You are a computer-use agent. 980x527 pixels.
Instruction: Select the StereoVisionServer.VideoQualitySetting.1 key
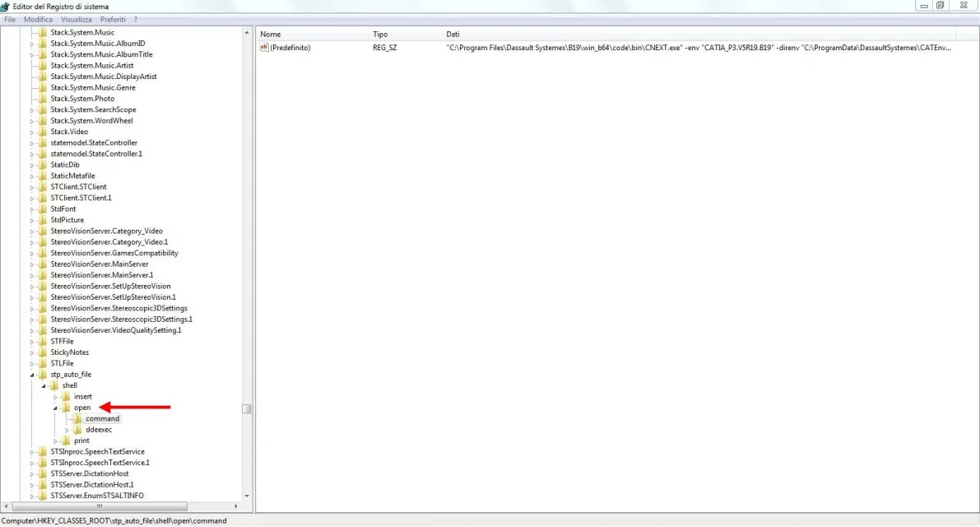[x=116, y=330]
